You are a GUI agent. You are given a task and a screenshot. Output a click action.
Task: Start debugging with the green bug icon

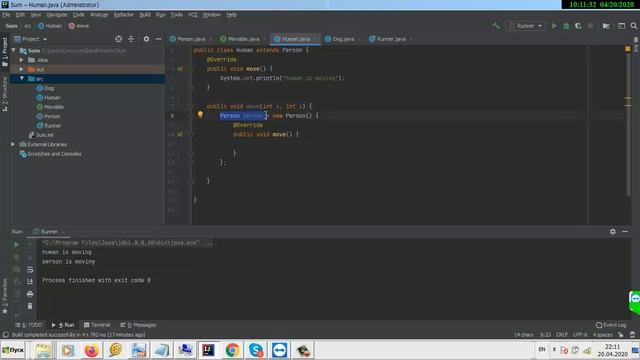pyautogui.click(x=566, y=26)
